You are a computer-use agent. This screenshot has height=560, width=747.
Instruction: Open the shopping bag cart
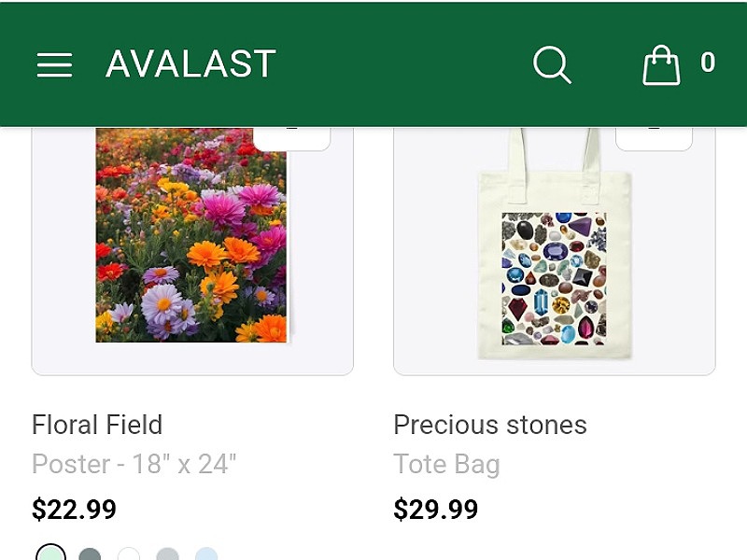(x=661, y=64)
